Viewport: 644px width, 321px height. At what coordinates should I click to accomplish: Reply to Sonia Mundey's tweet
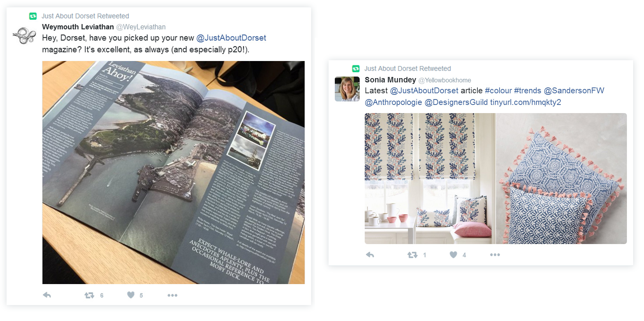pyautogui.click(x=370, y=255)
